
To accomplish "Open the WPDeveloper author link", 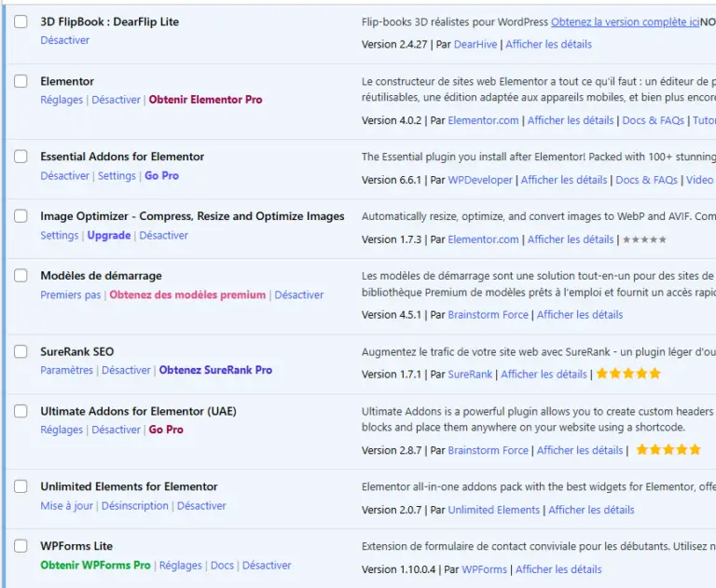I will click(480, 180).
